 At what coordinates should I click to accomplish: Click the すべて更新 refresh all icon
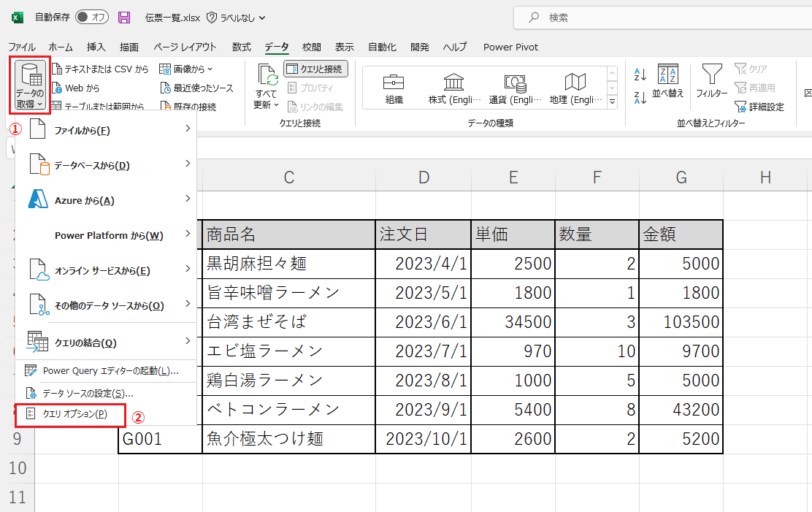tap(267, 75)
